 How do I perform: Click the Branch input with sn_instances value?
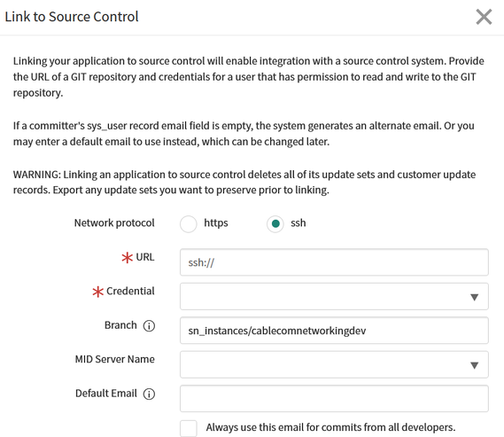click(x=334, y=331)
